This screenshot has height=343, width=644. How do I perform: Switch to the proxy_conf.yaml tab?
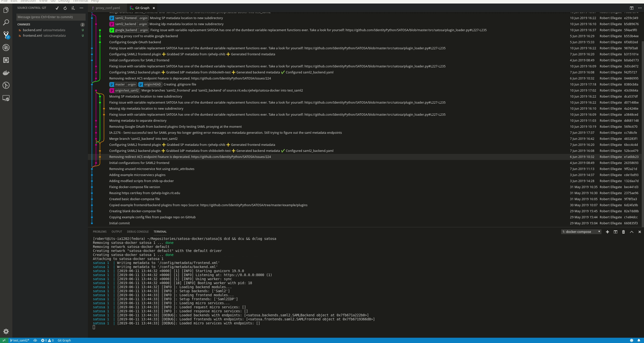tap(108, 8)
